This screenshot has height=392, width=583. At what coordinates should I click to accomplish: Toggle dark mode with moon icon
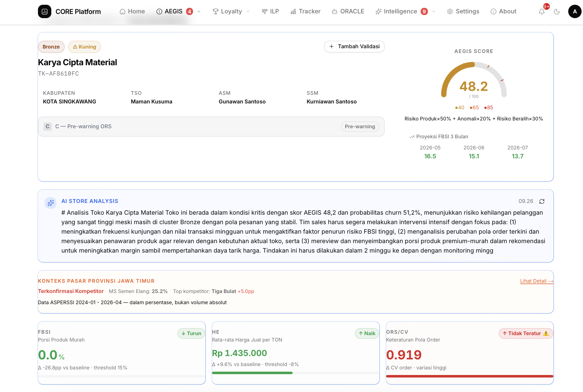coord(557,11)
